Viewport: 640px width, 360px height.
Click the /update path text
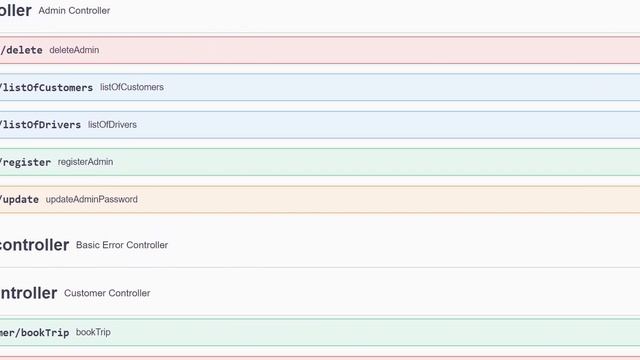20,200
